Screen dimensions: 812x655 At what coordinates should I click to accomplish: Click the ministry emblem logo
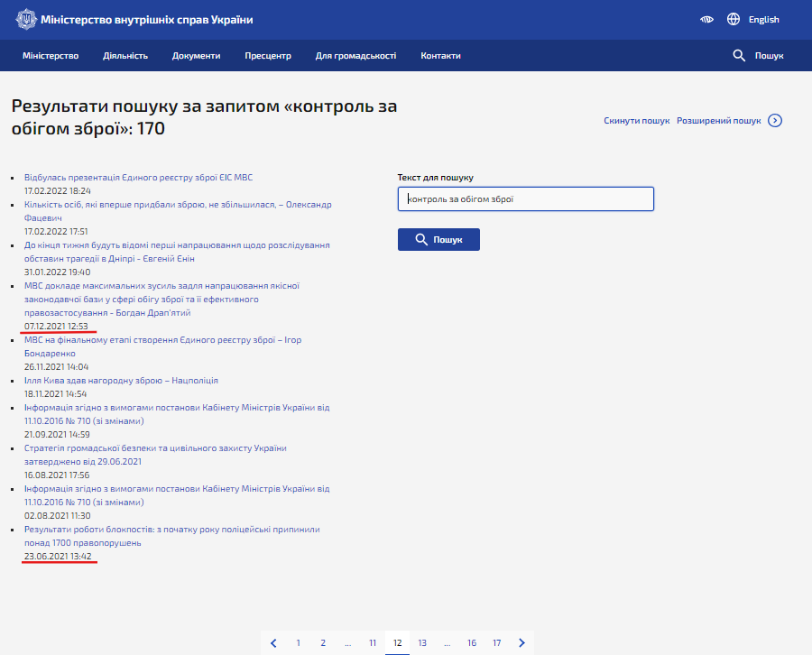click(x=26, y=20)
